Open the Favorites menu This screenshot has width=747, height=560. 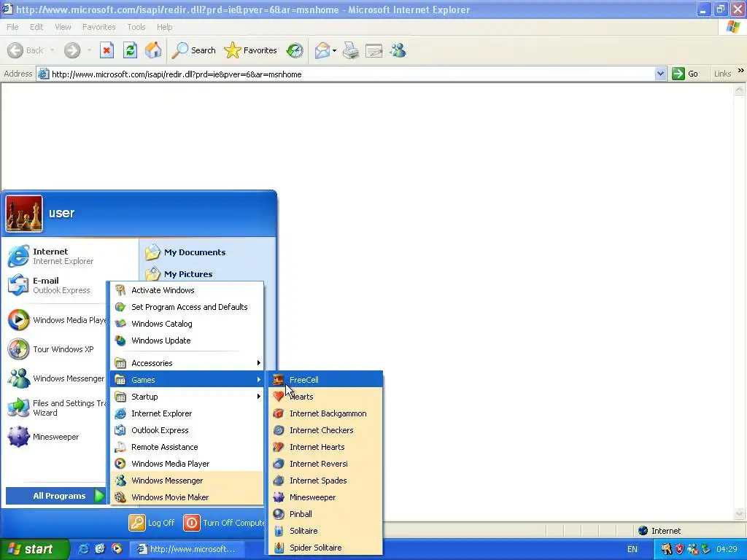coord(99,27)
